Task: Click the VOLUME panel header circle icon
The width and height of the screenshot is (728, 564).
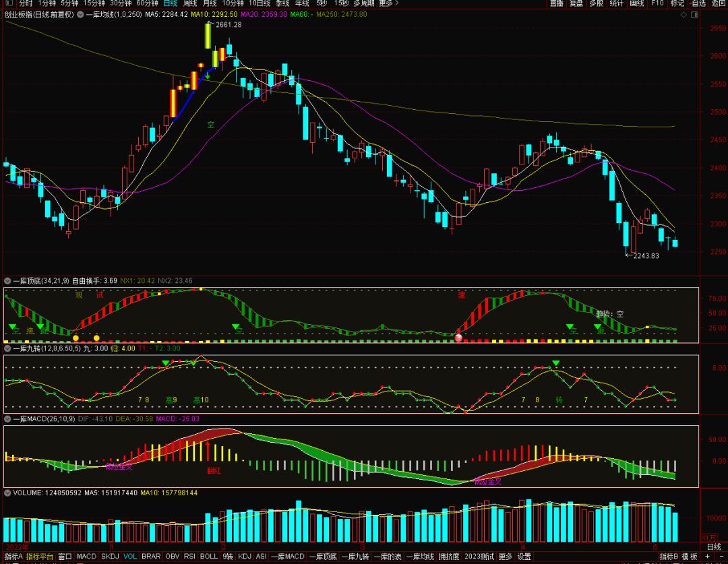Action: pos(7,493)
